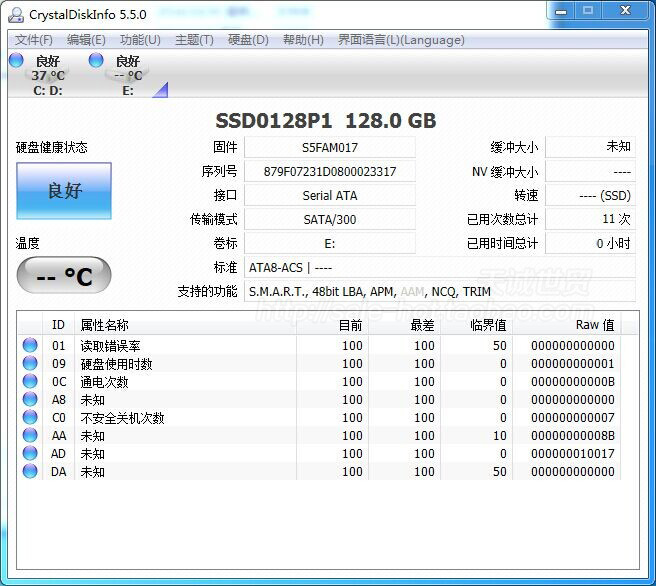Click raw value 000000000007
This screenshot has height=586, width=656.
573,417
